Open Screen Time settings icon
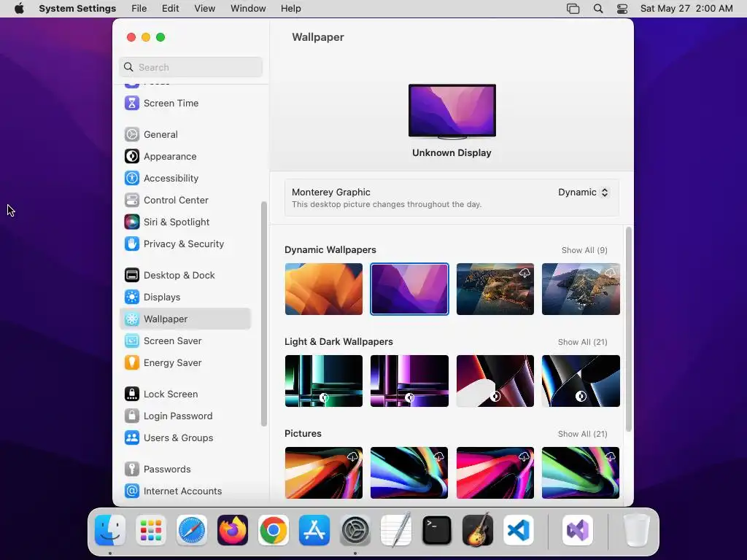 [x=132, y=103]
